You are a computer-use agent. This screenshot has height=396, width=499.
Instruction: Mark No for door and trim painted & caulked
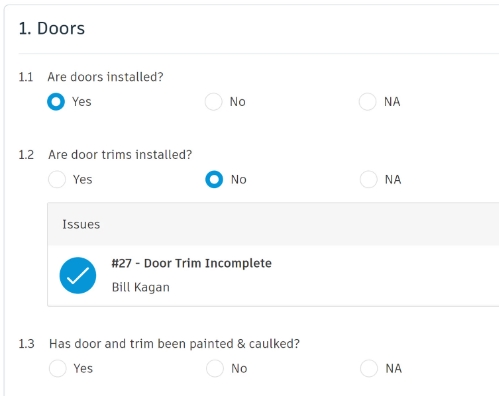(x=215, y=368)
